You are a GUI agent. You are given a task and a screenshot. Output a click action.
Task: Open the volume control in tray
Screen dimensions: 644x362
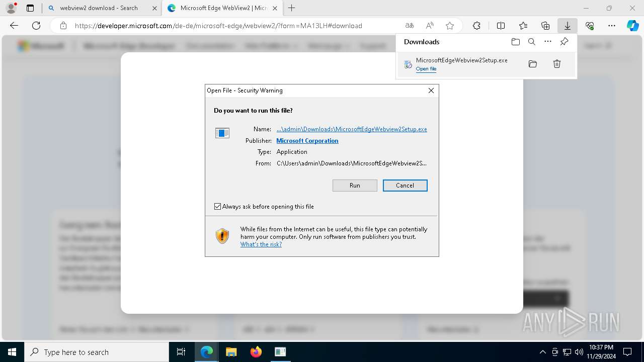pos(579,352)
